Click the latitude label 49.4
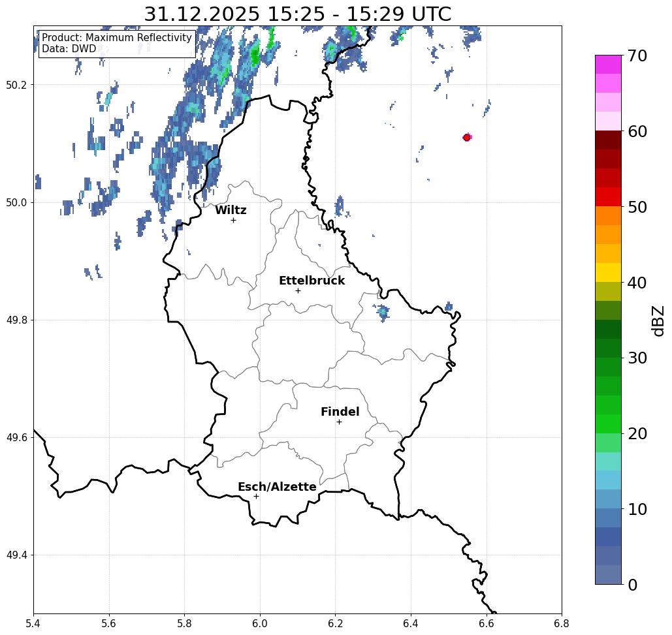672x635 pixels. click(x=16, y=555)
